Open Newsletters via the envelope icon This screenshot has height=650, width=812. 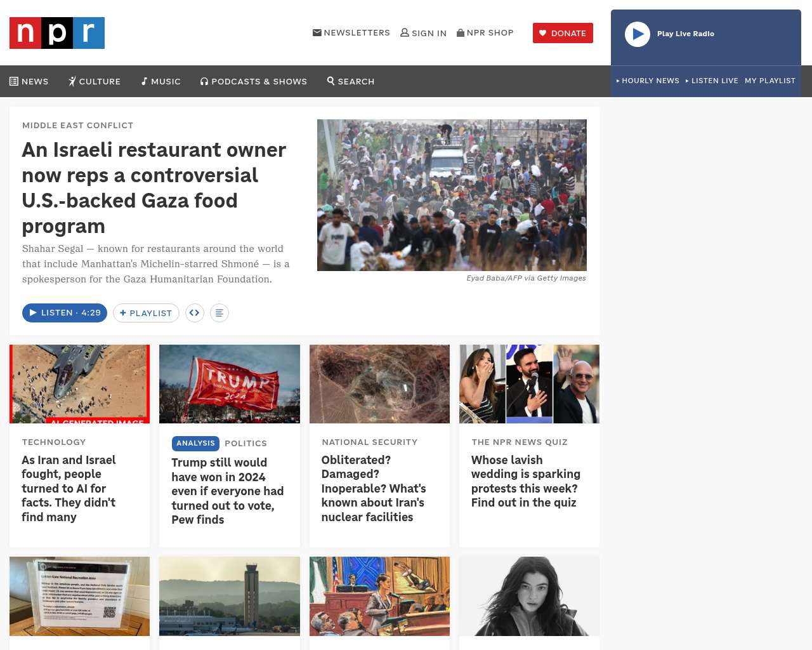(x=317, y=32)
